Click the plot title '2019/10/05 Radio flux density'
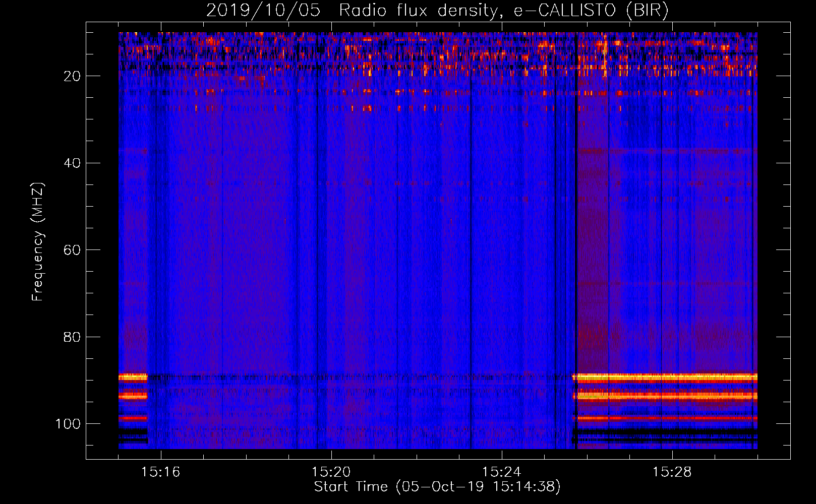Viewport: 816px width, 504px height. click(437, 11)
